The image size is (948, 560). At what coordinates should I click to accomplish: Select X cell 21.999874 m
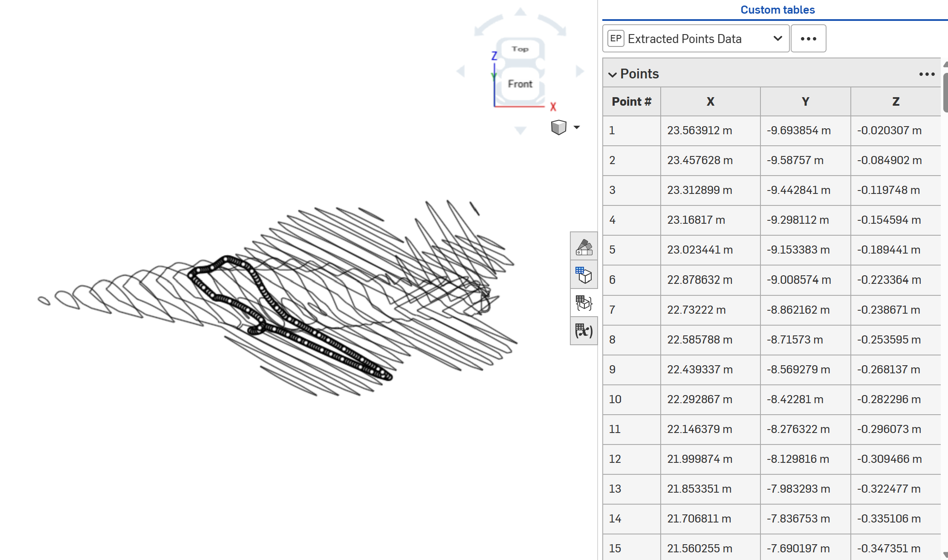point(711,459)
